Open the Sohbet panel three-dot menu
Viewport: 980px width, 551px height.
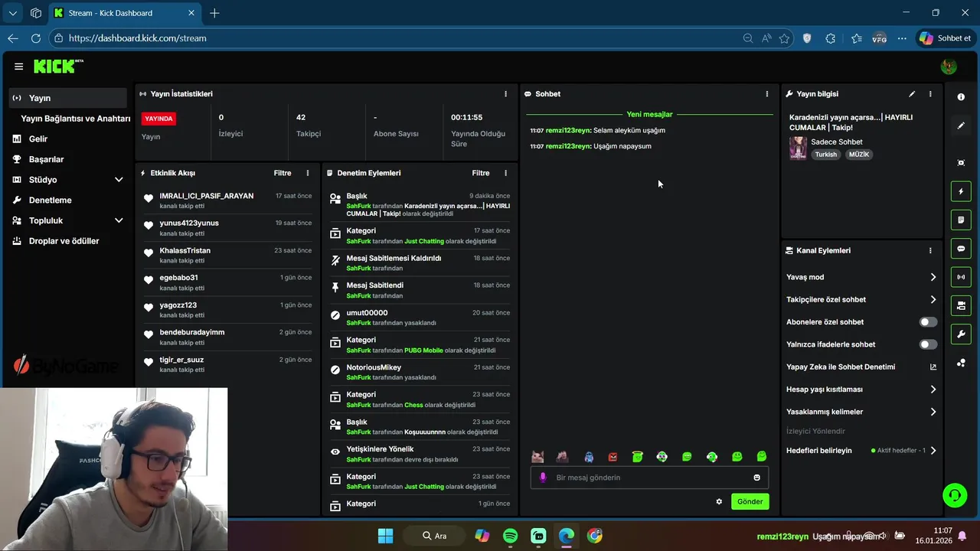pos(767,94)
